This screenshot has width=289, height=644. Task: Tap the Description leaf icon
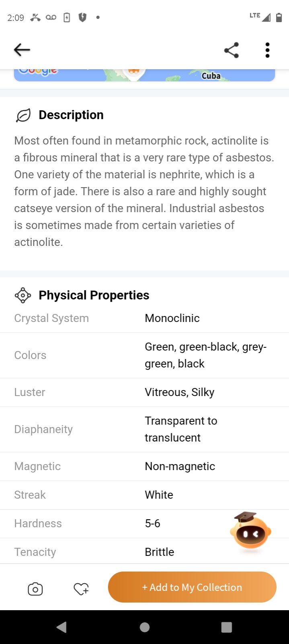[x=23, y=115]
